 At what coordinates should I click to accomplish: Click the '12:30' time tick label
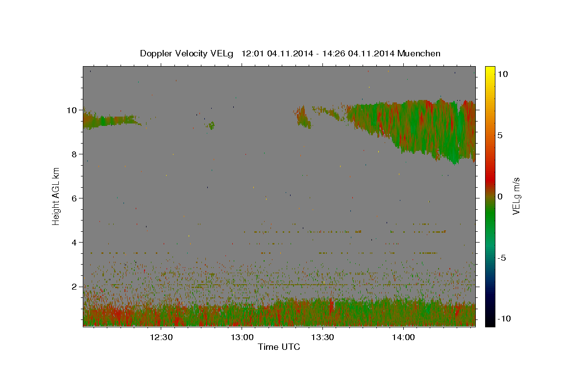click(x=161, y=338)
